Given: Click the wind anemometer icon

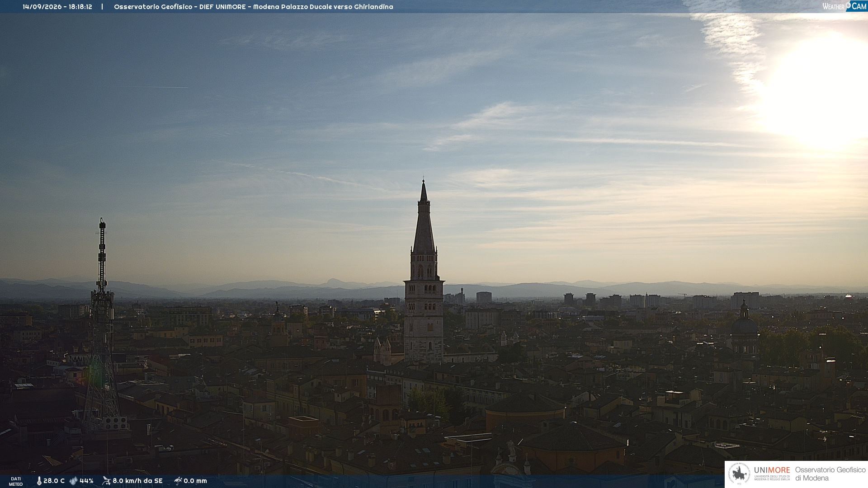Looking at the screenshot, I should click(106, 481).
